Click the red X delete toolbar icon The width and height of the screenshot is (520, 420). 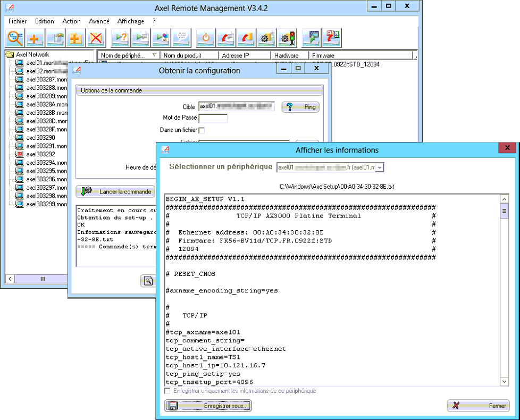[x=96, y=38]
